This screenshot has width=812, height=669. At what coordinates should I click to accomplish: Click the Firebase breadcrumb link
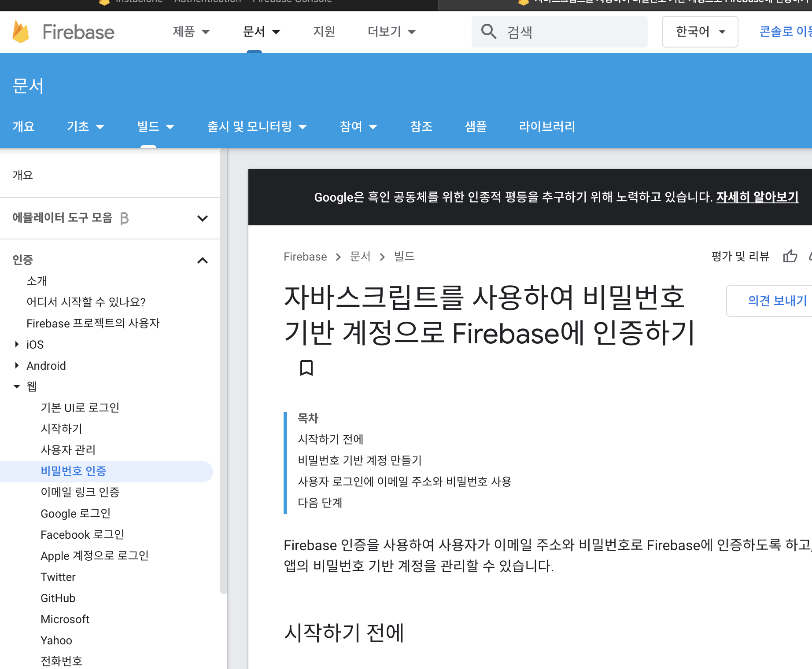(x=305, y=257)
